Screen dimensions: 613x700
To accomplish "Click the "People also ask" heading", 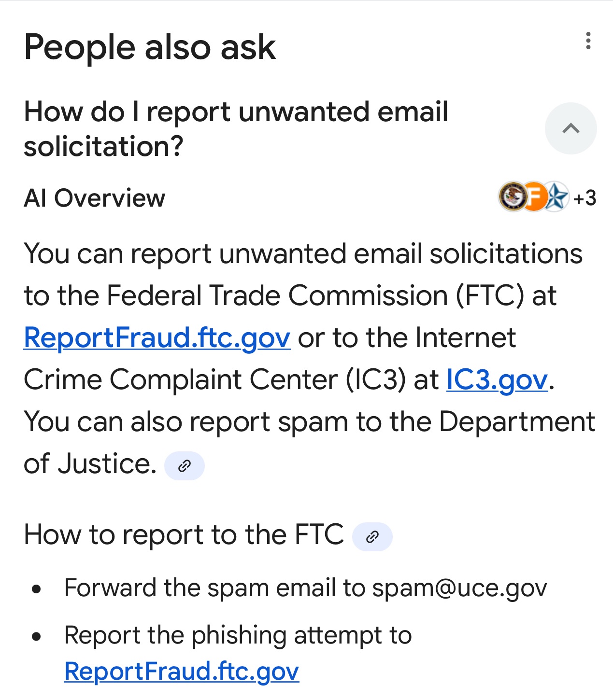I will [150, 47].
